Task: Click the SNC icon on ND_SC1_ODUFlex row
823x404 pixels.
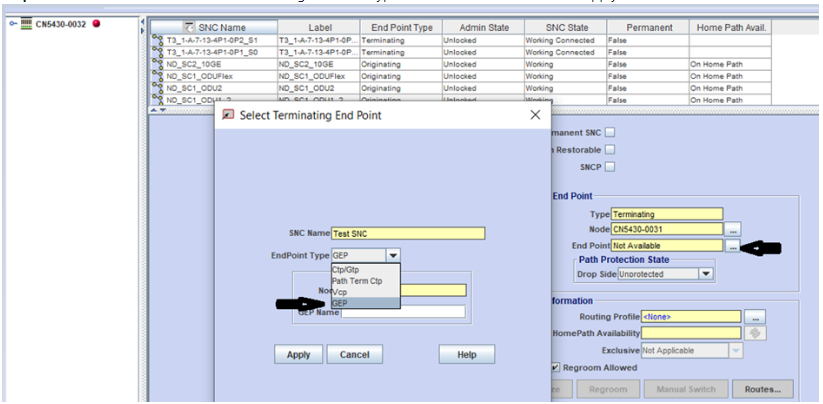Action: (x=157, y=77)
